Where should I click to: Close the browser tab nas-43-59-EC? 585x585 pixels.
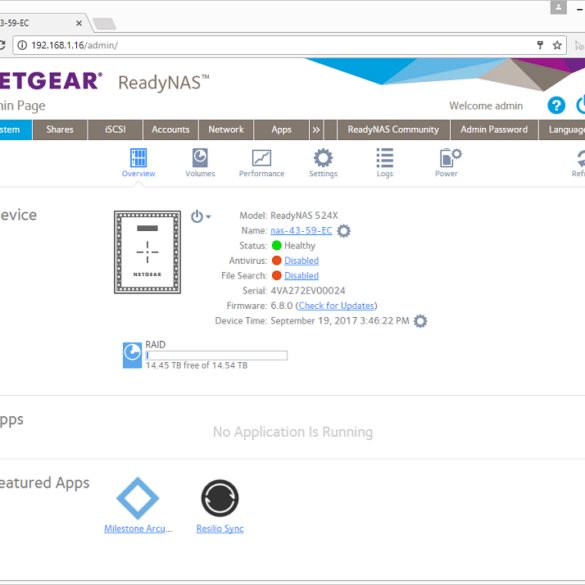point(79,23)
